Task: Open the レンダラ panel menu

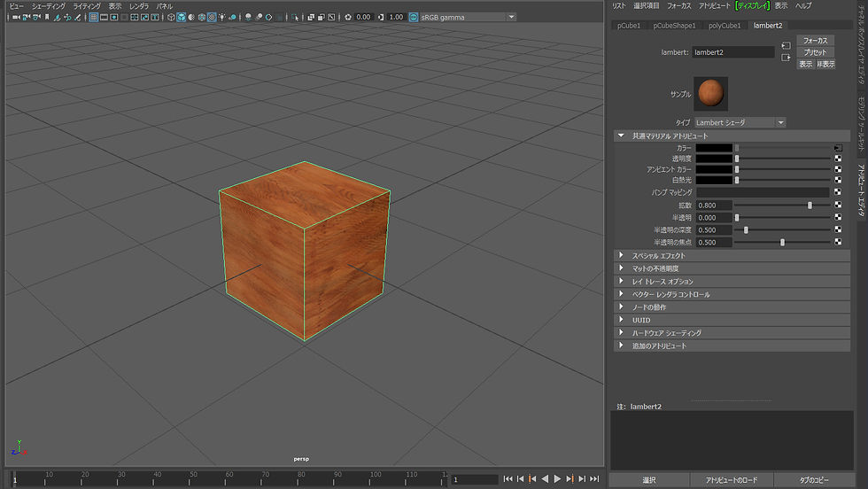Action: [x=139, y=6]
